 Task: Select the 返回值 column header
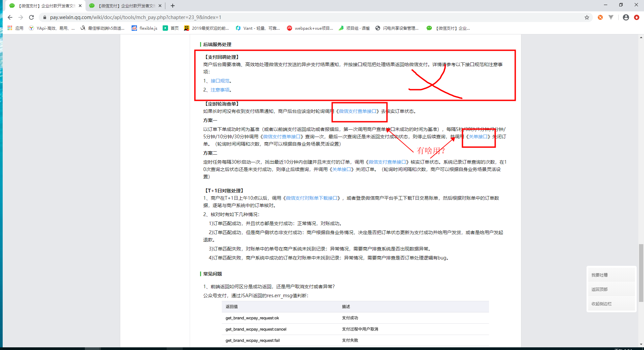point(231,307)
